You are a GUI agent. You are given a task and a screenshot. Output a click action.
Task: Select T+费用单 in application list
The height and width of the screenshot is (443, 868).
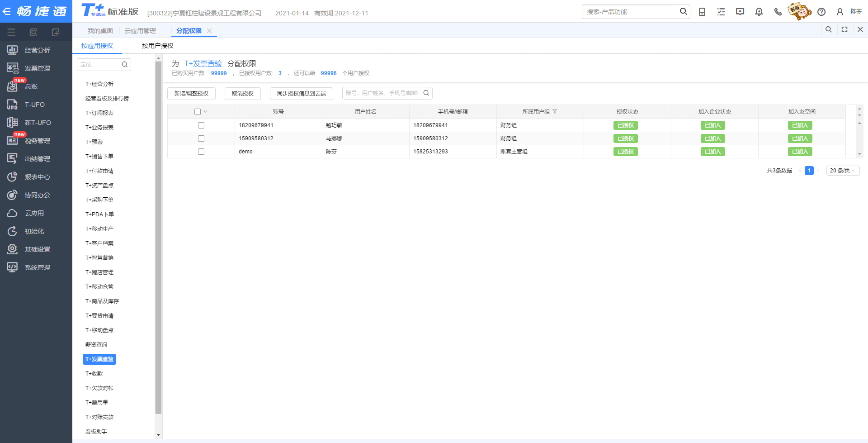pos(97,403)
